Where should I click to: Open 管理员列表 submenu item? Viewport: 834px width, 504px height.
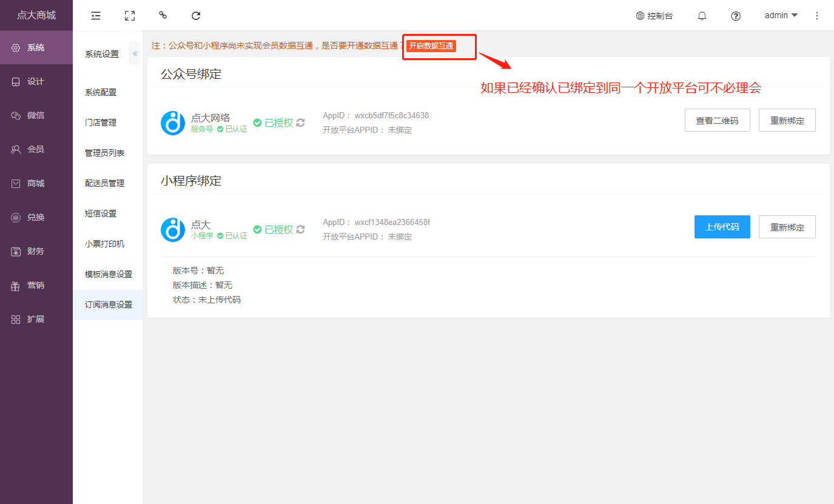[108, 153]
